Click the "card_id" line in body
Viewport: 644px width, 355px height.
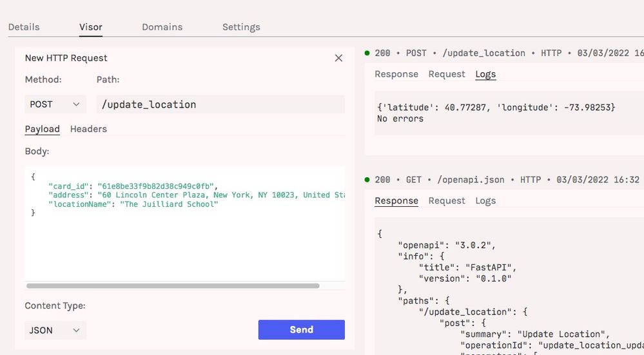coord(133,186)
